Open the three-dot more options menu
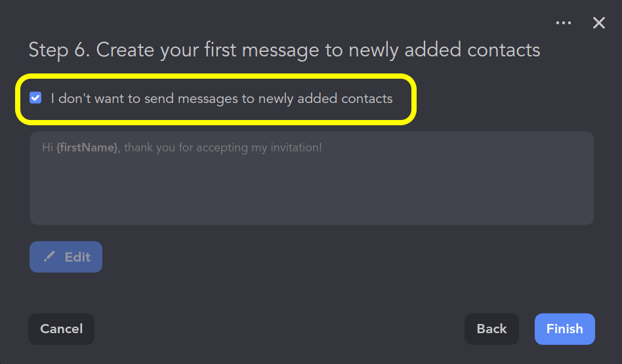Image resolution: width=622 pixels, height=364 pixels. point(564,22)
